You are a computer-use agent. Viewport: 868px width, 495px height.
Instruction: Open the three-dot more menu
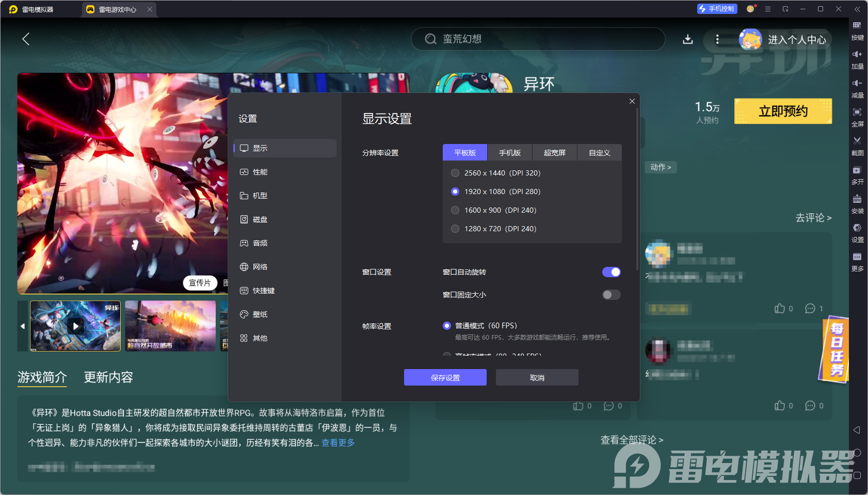pyautogui.click(x=717, y=39)
